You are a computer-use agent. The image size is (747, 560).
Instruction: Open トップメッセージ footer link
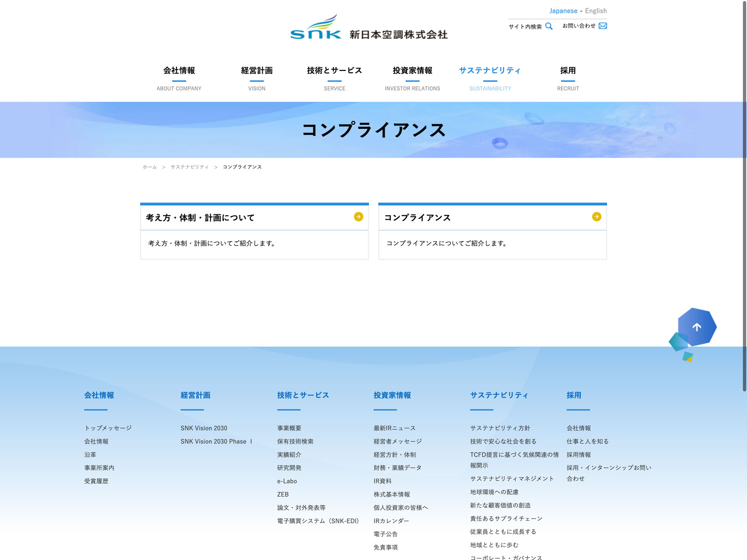click(108, 428)
